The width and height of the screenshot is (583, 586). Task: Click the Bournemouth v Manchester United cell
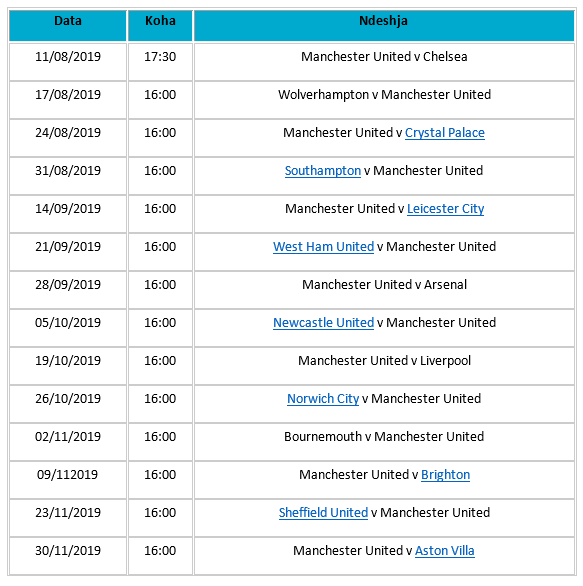point(384,442)
